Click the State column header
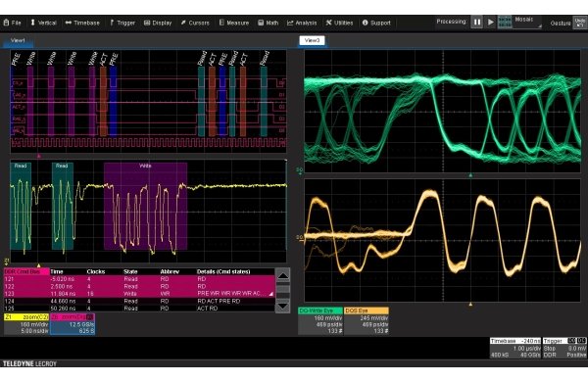The image size is (588, 382). 130,271
